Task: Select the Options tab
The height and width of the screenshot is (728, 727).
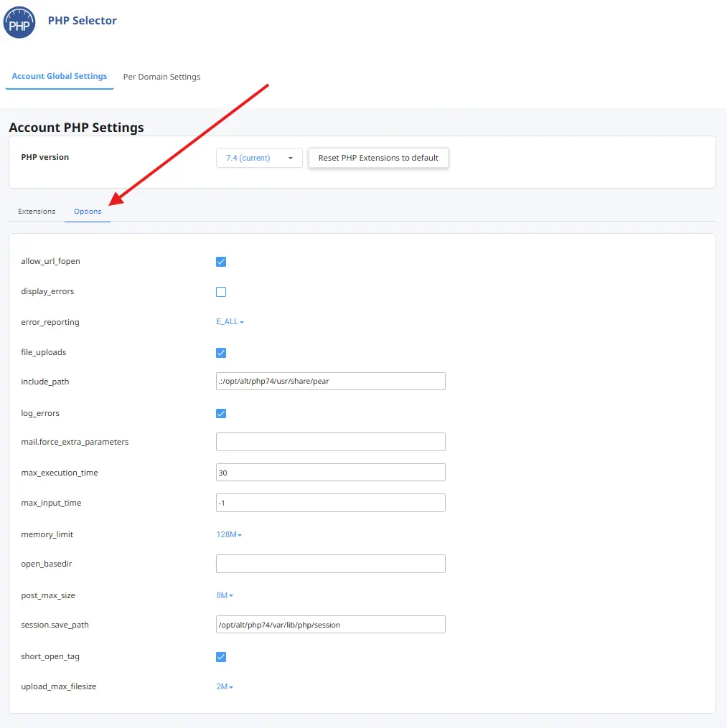Action: pos(88,212)
